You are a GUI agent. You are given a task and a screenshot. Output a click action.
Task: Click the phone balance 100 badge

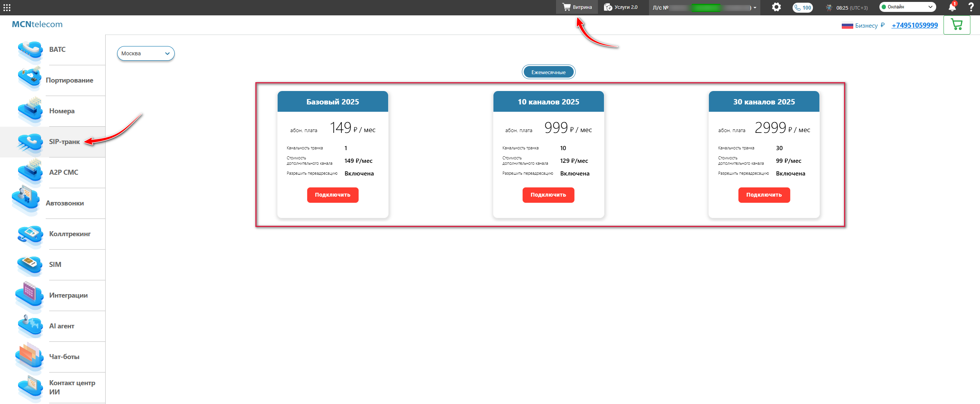(803, 8)
